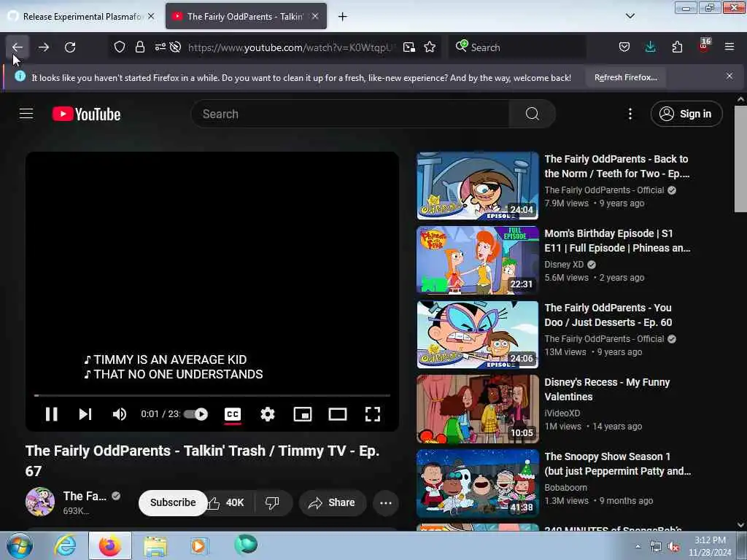Image resolution: width=747 pixels, height=560 pixels.
Task: Share the video
Action: 333,503
